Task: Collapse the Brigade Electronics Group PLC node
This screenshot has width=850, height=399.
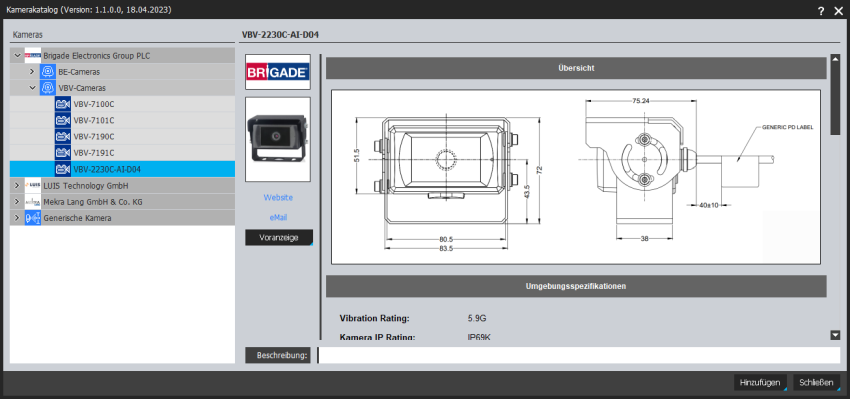Action: tap(17, 55)
